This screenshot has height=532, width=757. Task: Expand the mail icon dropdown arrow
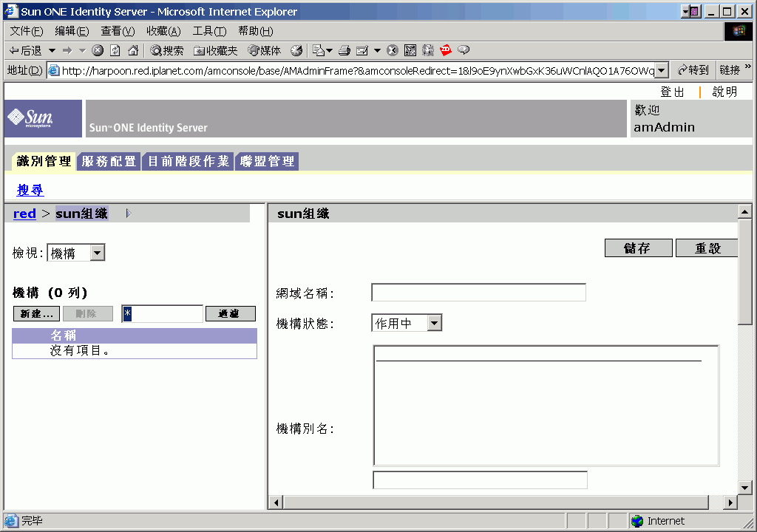click(x=329, y=50)
